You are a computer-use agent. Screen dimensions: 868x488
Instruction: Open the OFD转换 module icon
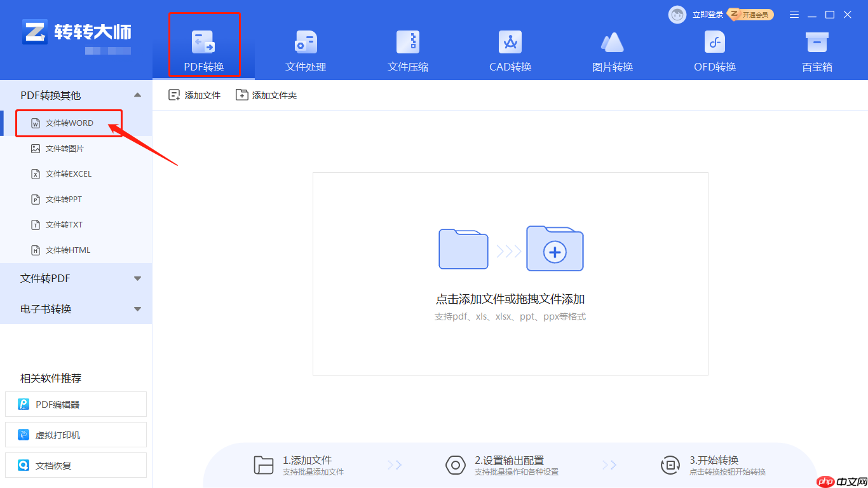(715, 42)
